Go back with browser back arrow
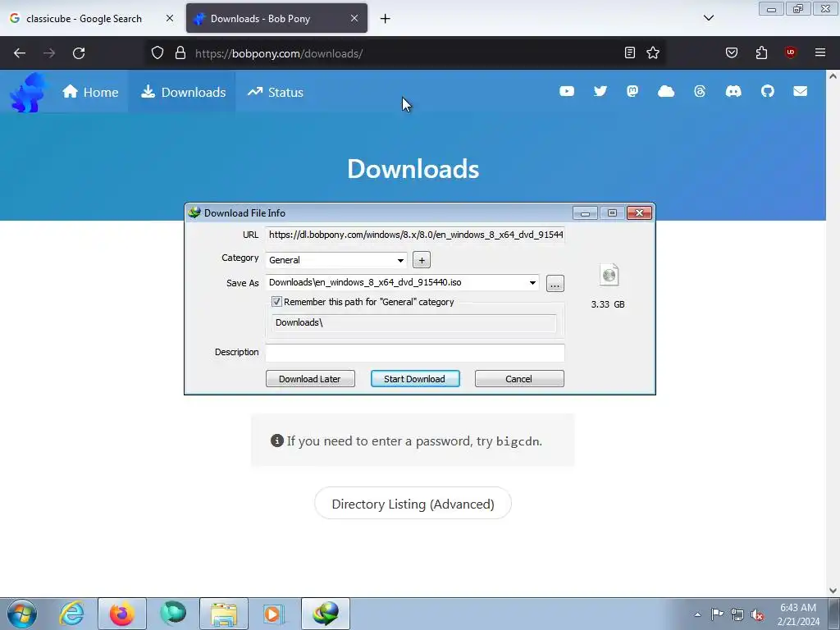 [20, 53]
